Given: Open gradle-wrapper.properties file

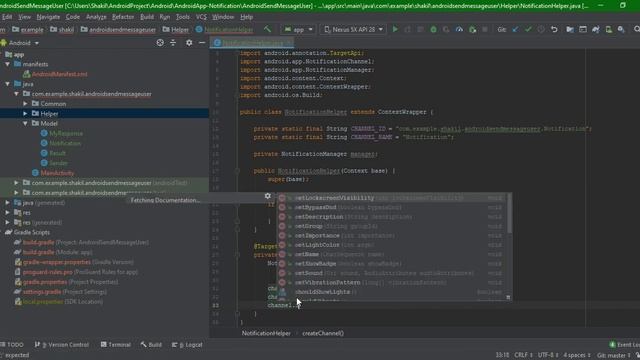Looking at the screenshot, I should coord(56,262).
